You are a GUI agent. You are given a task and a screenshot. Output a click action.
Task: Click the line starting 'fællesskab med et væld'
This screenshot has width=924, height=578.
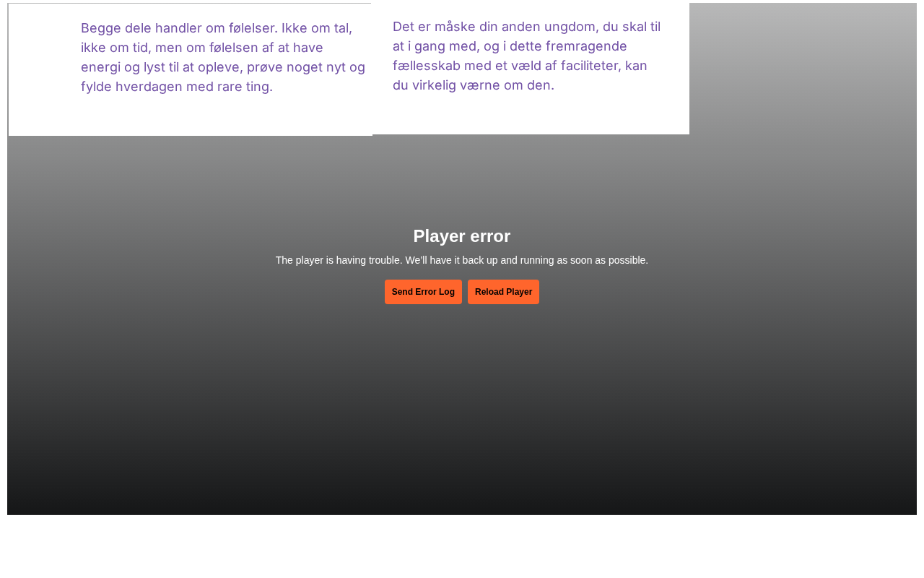[520, 66]
